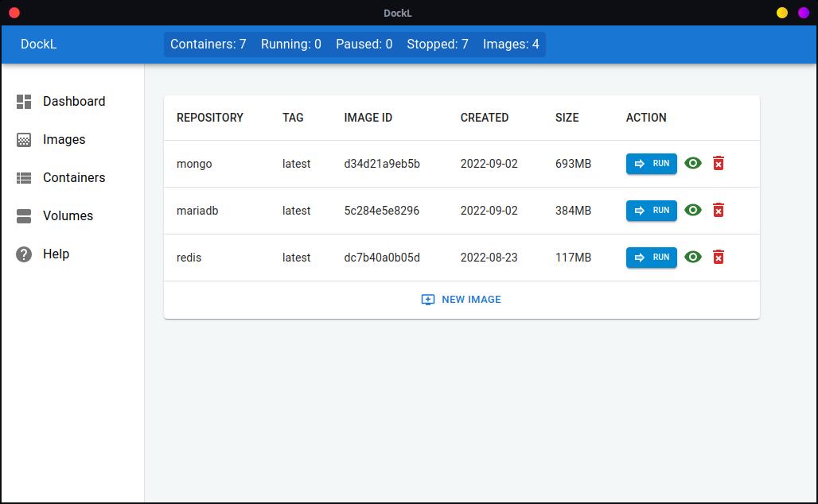818x504 pixels.
Task: Click the Images icon in sidebar
Action: pyautogui.click(x=24, y=140)
